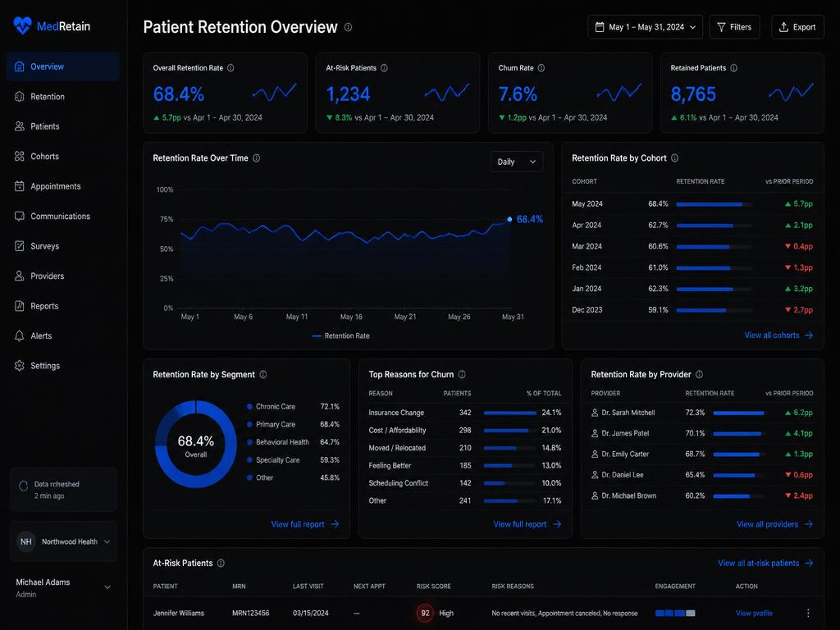Viewport: 840px width, 630px height.
Task: Click the Patients people icon
Action: tap(20, 126)
